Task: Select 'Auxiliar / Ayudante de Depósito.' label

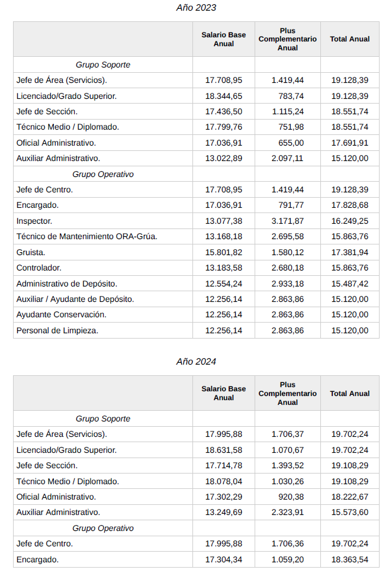Action: [x=75, y=299]
